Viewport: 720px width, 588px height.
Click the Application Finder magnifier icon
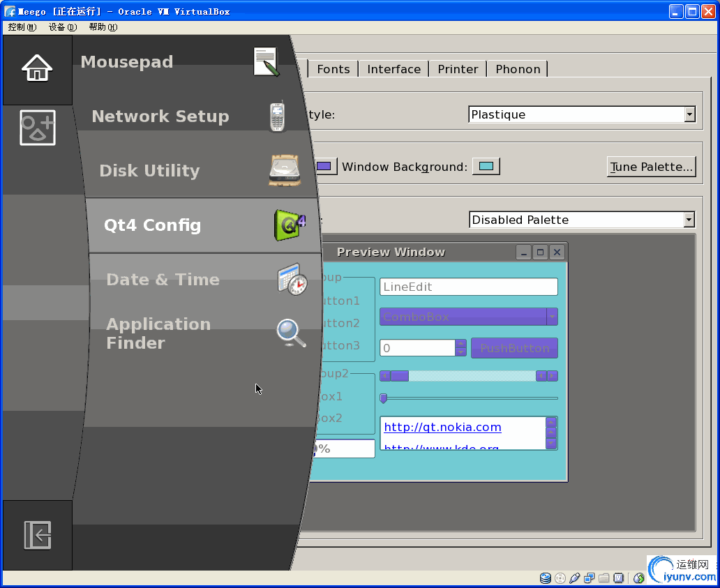tap(291, 333)
